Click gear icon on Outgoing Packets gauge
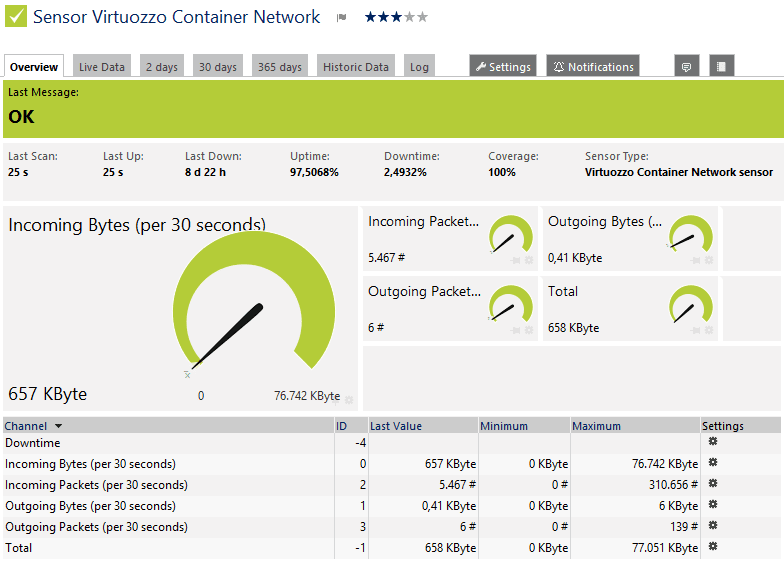 click(529, 330)
